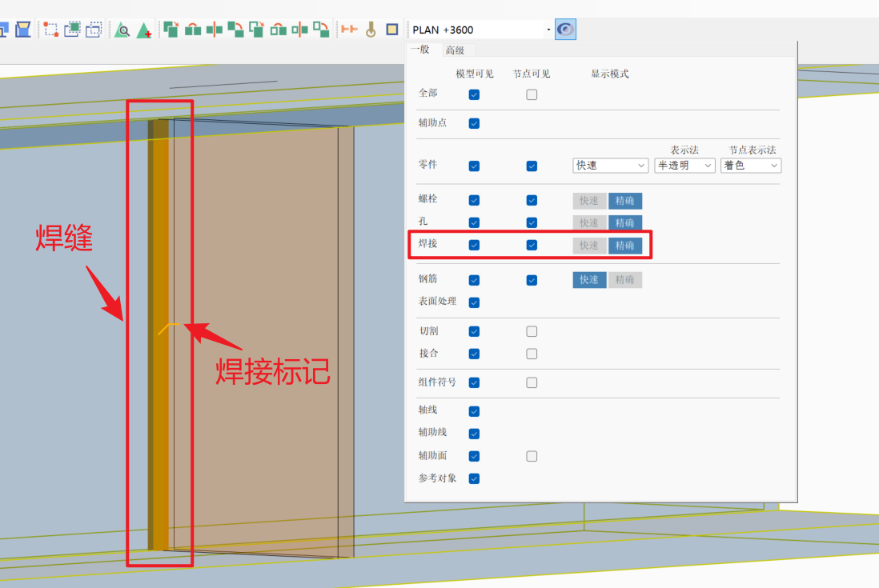Enable 全部 节点可见 checkbox
The image size is (879, 588).
click(532, 94)
